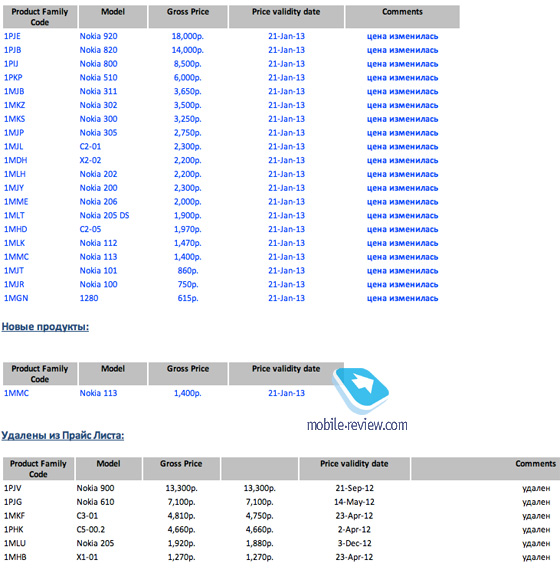This screenshot has height=573, width=560.
Task: Click the 21-Jan-13 date for X2-02
Action: (x=286, y=160)
